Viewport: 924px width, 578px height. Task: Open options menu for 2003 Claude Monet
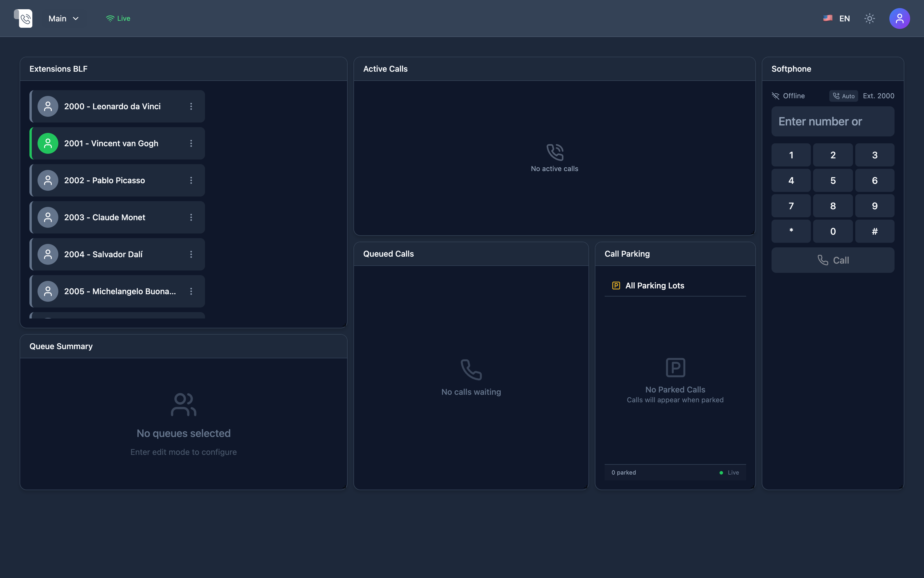point(191,218)
